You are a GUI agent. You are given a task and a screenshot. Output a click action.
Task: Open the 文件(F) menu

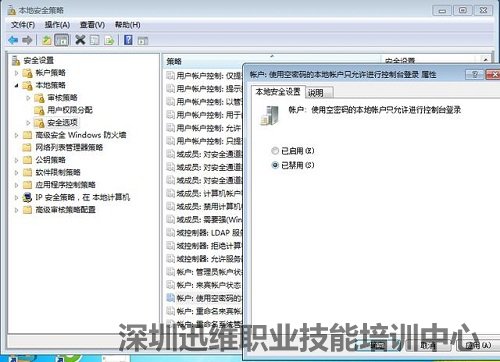click(23, 25)
